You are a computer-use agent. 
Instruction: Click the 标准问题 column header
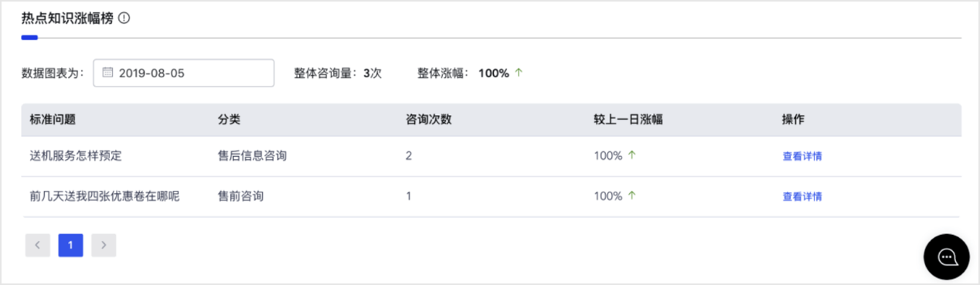(x=53, y=120)
